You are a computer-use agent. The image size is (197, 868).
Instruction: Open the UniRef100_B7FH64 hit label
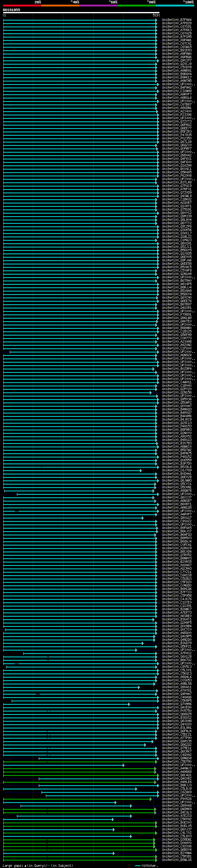click(176, 20)
